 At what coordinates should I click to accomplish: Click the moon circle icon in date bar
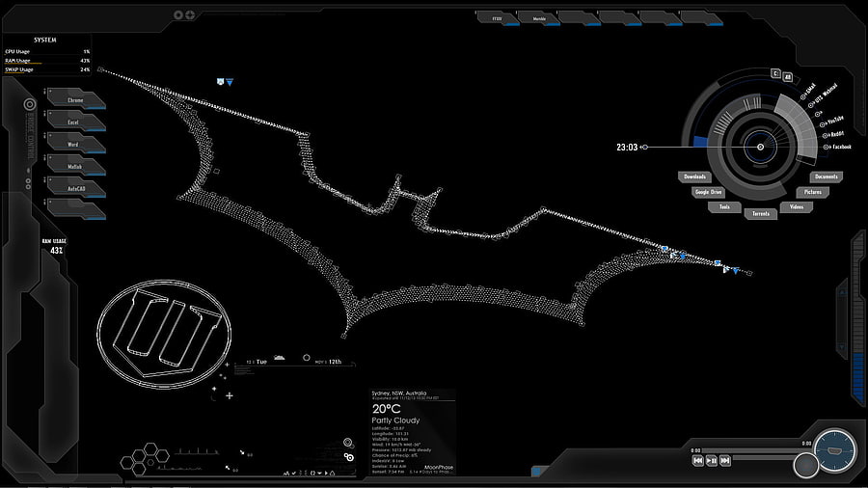(x=306, y=358)
